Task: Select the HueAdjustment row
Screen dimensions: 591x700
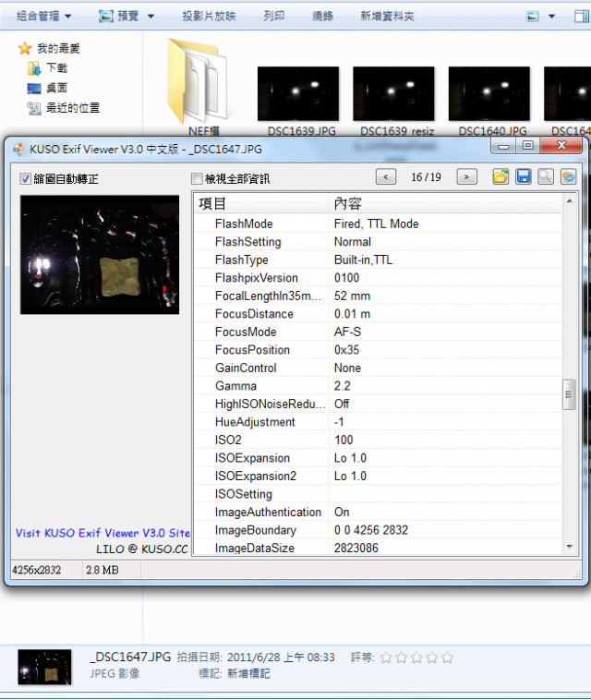Action: [x=378, y=422]
